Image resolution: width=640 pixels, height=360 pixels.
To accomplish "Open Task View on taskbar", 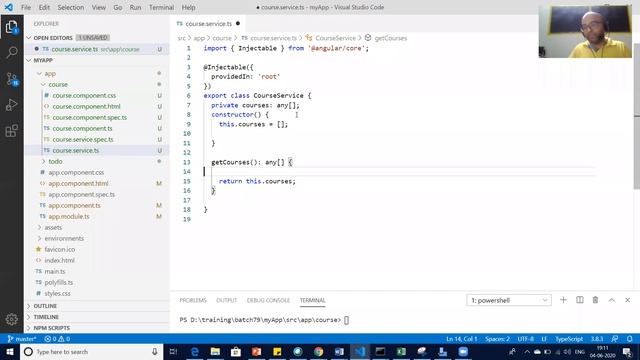I will pyautogui.click(x=173, y=352).
